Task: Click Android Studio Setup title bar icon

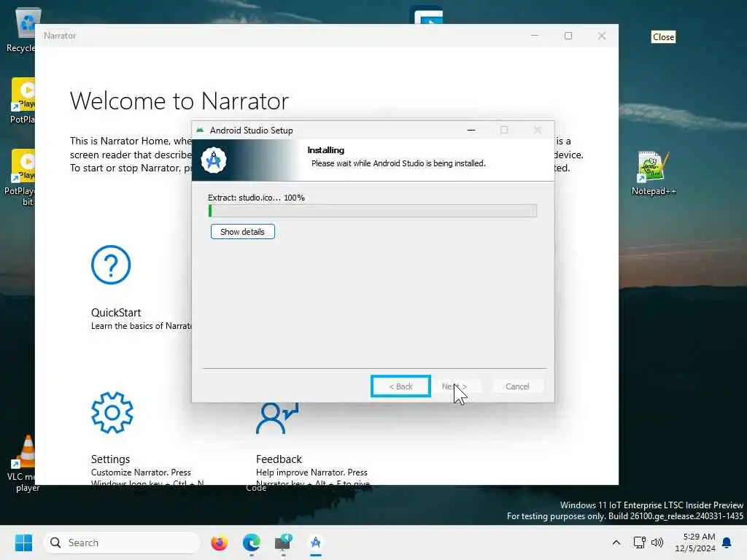Action: 200,130
